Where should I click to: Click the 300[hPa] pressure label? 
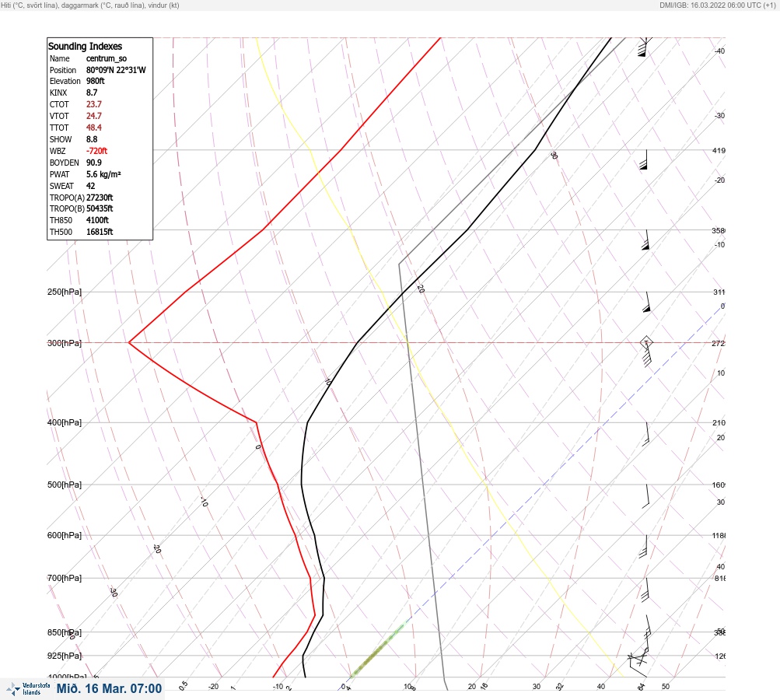click(65, 343)
